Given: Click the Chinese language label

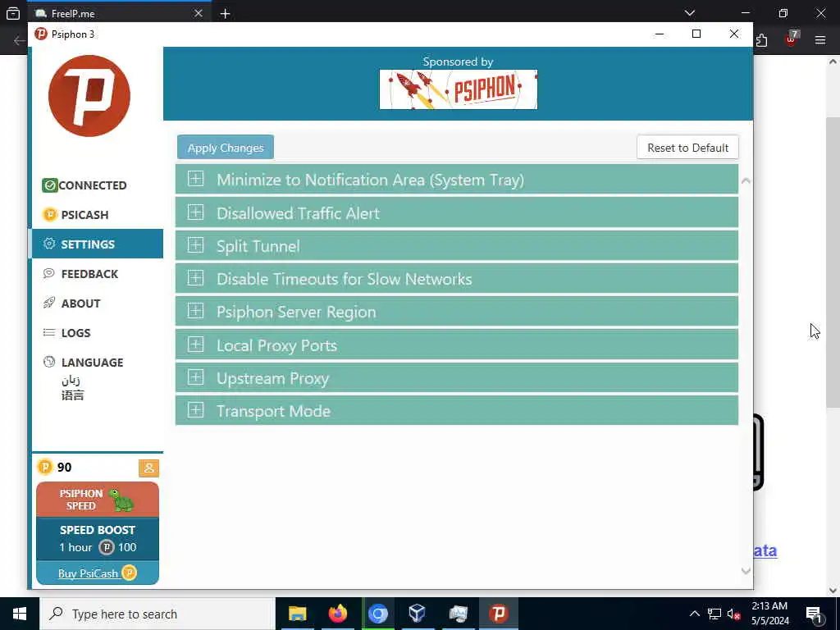Looking at the screenshot, I should tap(72, 395).
